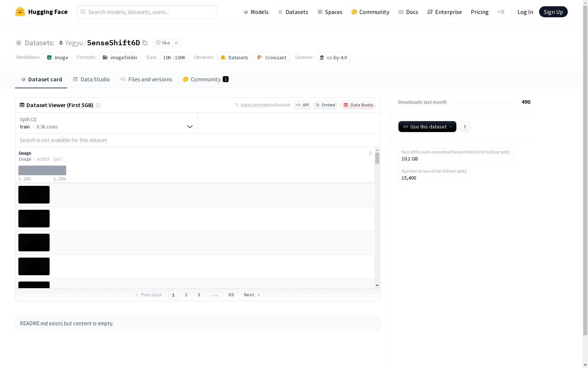Click the Sign Up button

553,12
